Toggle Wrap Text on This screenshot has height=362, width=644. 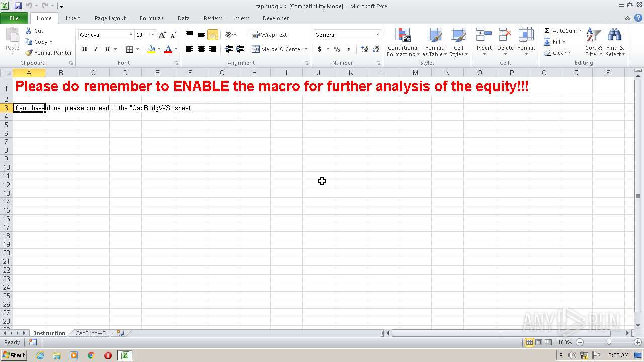269,35
